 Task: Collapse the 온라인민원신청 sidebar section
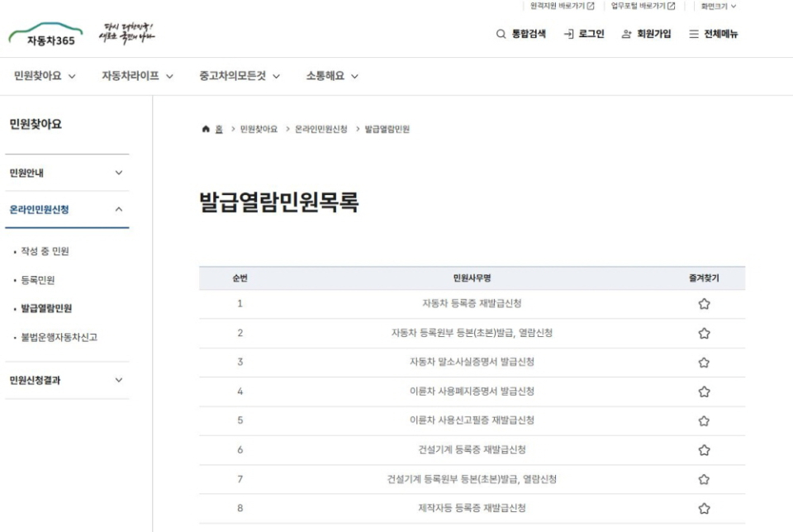[x=118, y=210]
